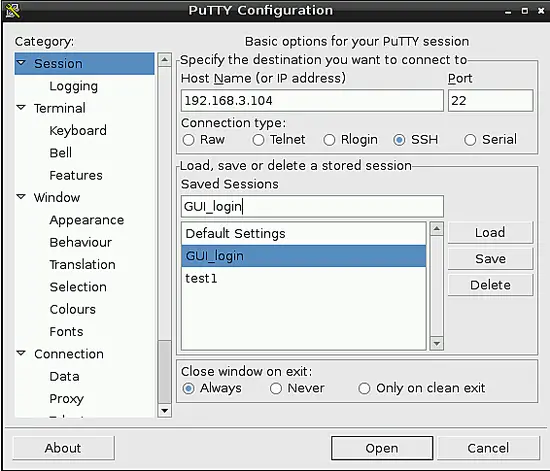Open the Logging category page
The height and width of the screenshot is (471, 550).
point(73,86)
